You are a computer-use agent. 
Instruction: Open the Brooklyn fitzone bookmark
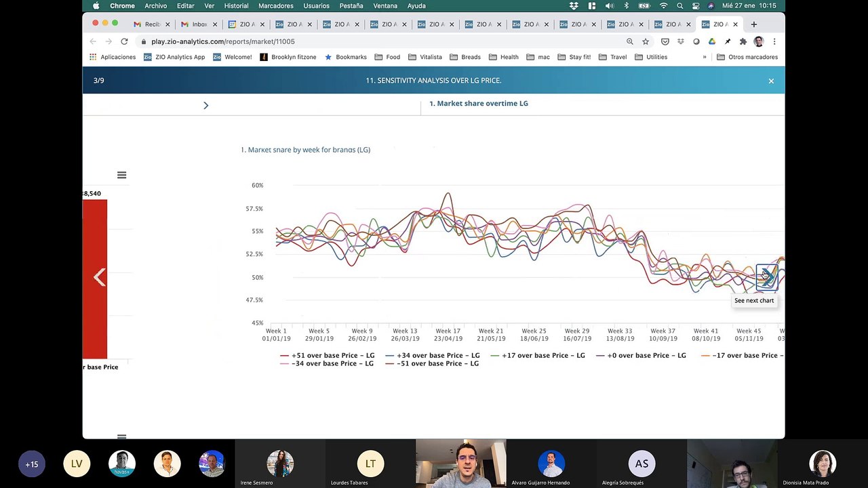click(288, 57)
